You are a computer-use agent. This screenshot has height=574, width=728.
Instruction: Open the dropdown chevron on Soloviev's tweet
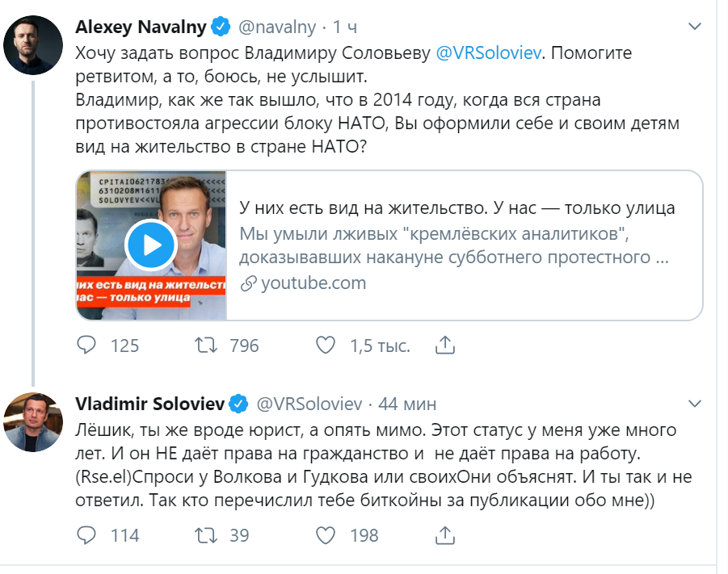694,403
